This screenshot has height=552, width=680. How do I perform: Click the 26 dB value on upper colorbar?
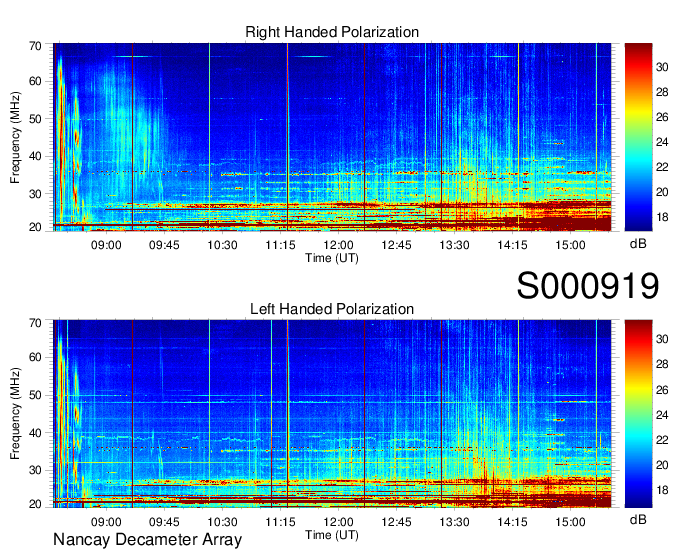(662, 118)
